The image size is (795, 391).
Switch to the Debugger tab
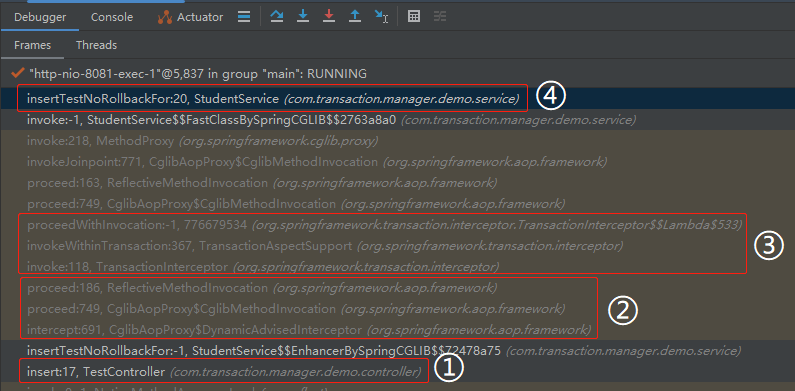click(x=40, y=17)
